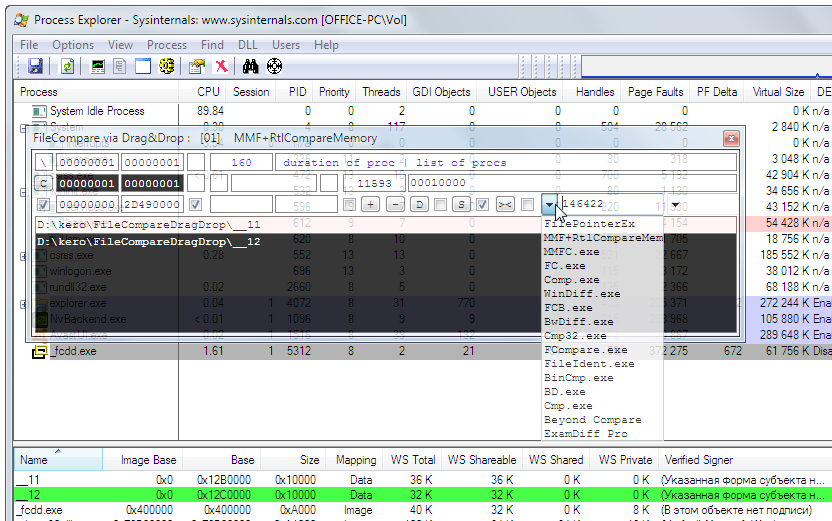
Task: Select Beyond Compare from the dropdown list
Action: (x=592, y=420)
